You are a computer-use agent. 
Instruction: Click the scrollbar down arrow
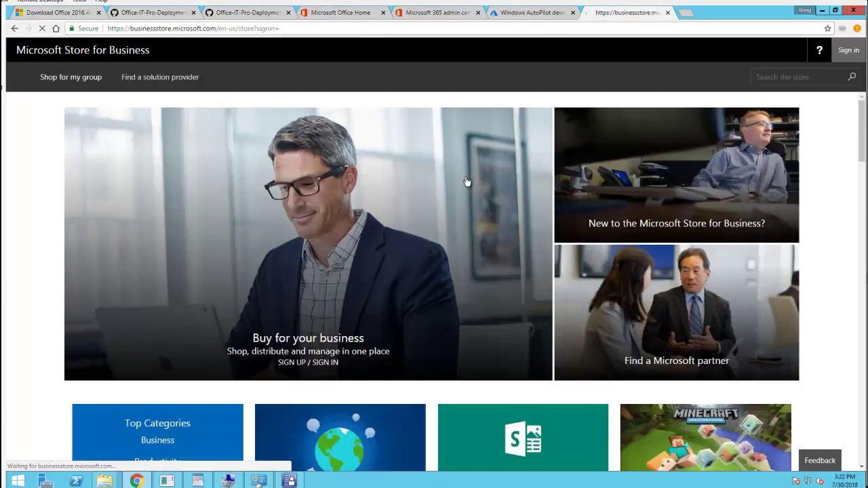[862, 466]
